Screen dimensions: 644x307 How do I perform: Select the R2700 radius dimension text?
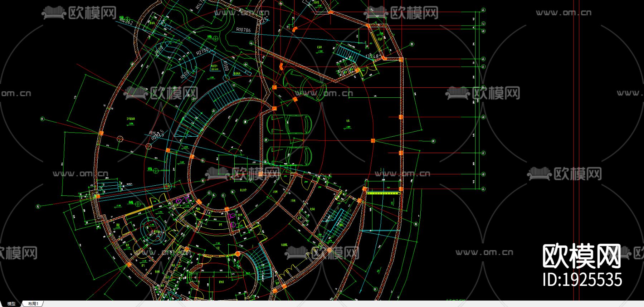[203, 52]
